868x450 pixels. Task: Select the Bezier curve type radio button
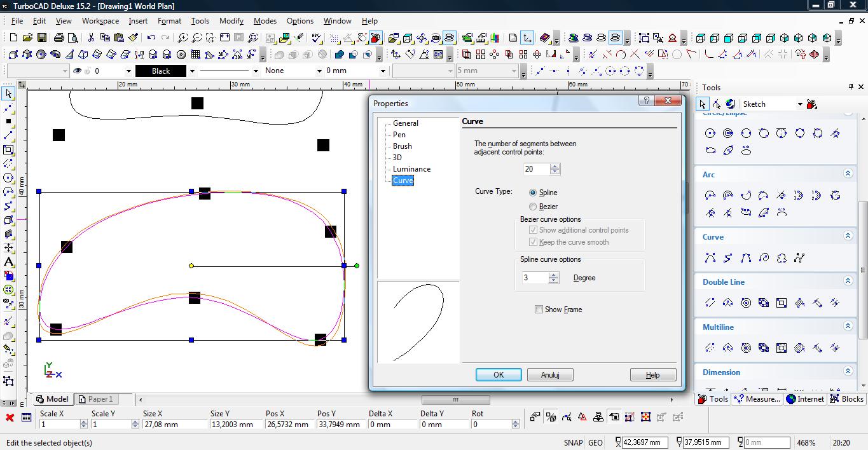(x=533, y=207)
